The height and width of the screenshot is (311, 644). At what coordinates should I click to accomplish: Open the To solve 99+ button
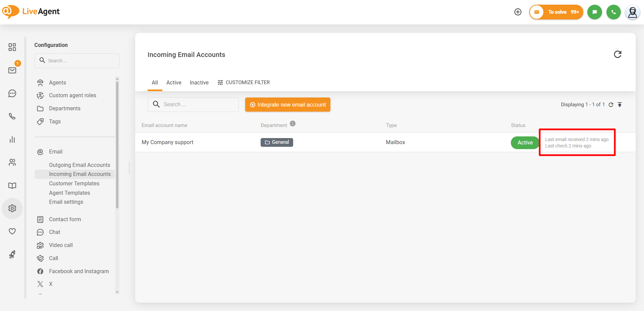[556, 12]
